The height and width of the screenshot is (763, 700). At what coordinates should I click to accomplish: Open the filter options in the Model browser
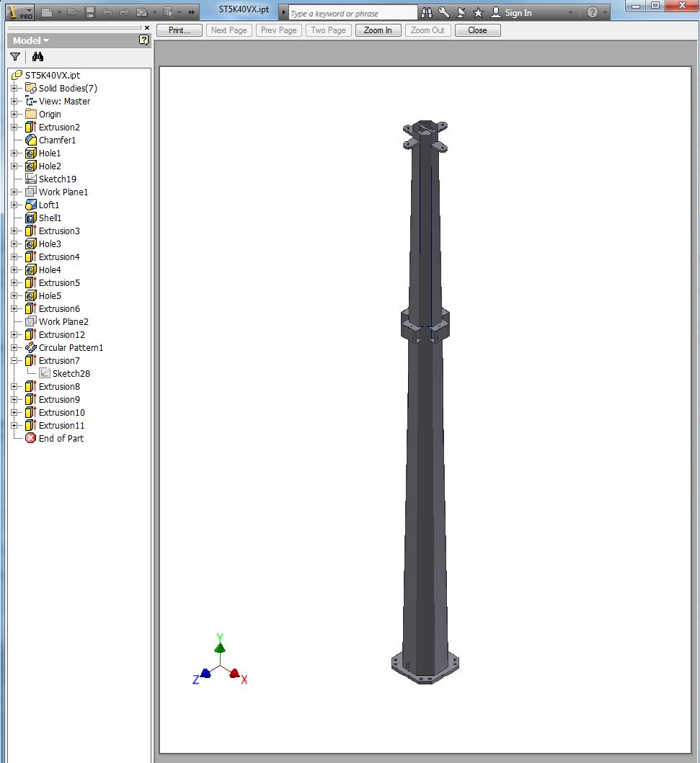click(x=15, y=56)
